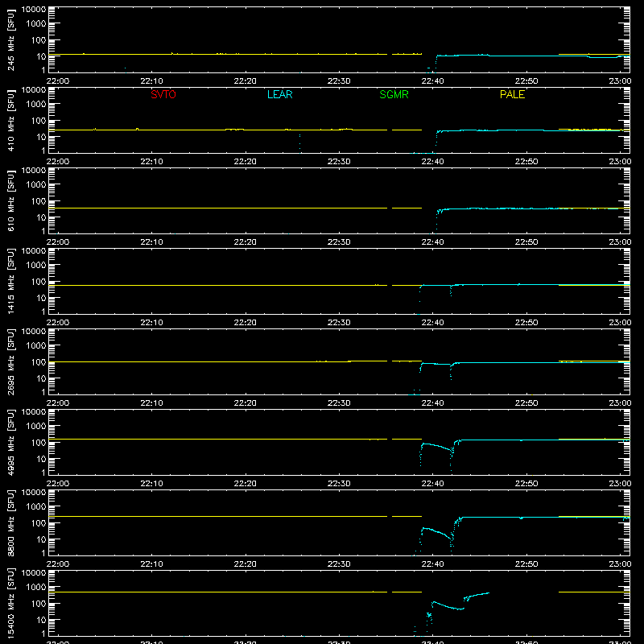The height and width of the screenshot is (644, 644).
Task: Click the yellow PALE station label
Action: click(512, 94)
